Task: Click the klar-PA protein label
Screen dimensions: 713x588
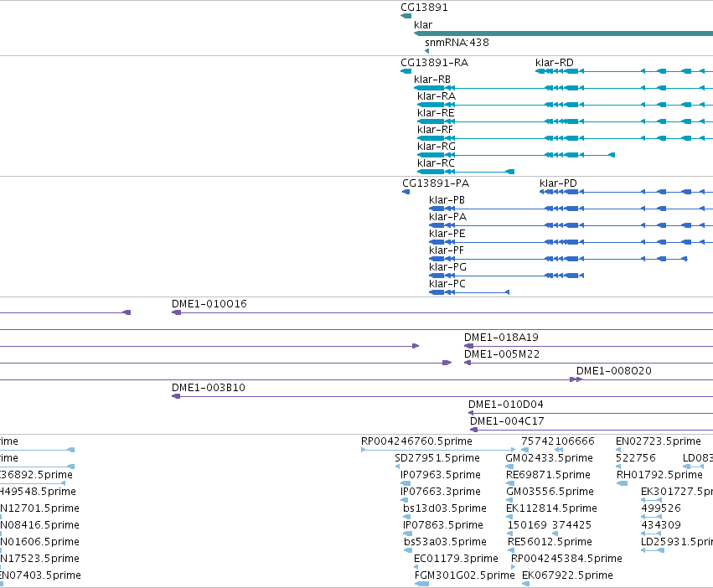Action: pos(447,216)
